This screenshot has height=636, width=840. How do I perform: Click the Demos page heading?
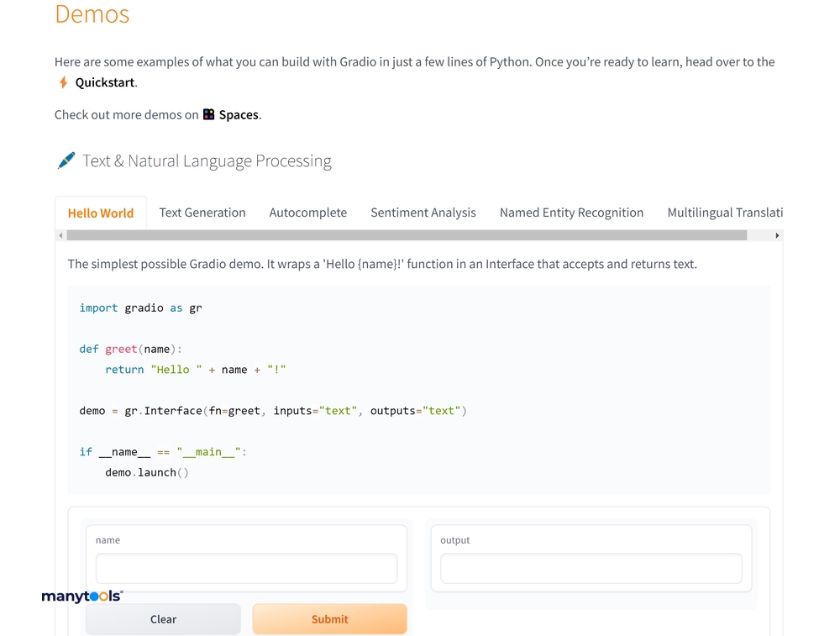click(x=92, y=14)
